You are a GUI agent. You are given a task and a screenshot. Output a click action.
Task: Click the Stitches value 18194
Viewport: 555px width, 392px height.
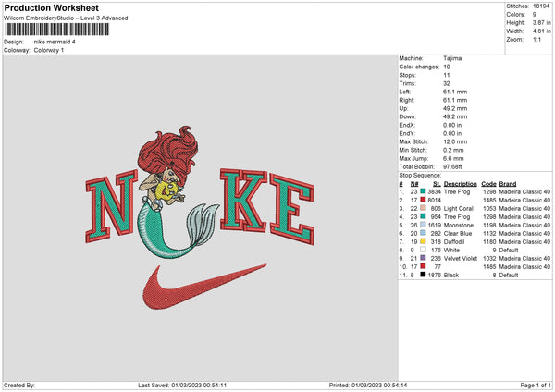[541, 6]
